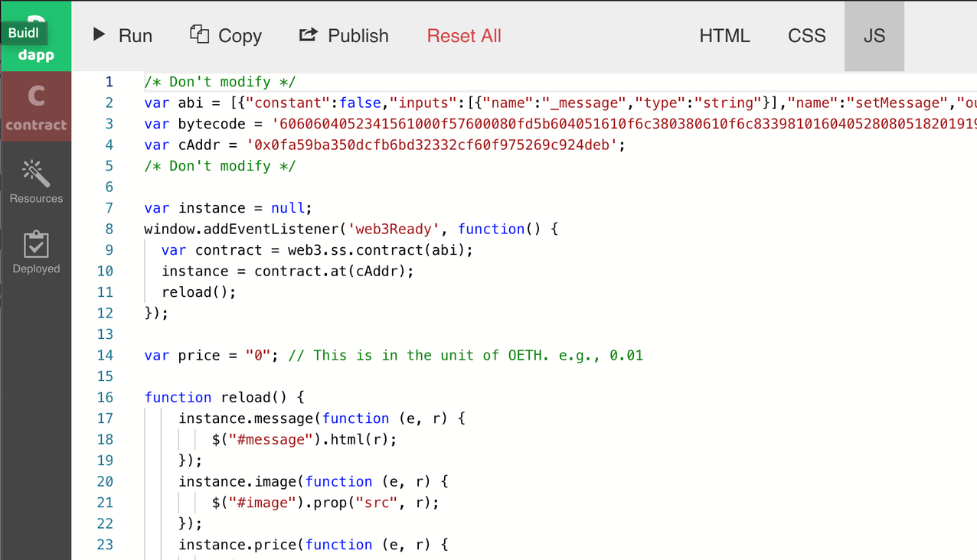
Task: Click the cAddr address string
Action: [x=432, y=145]
